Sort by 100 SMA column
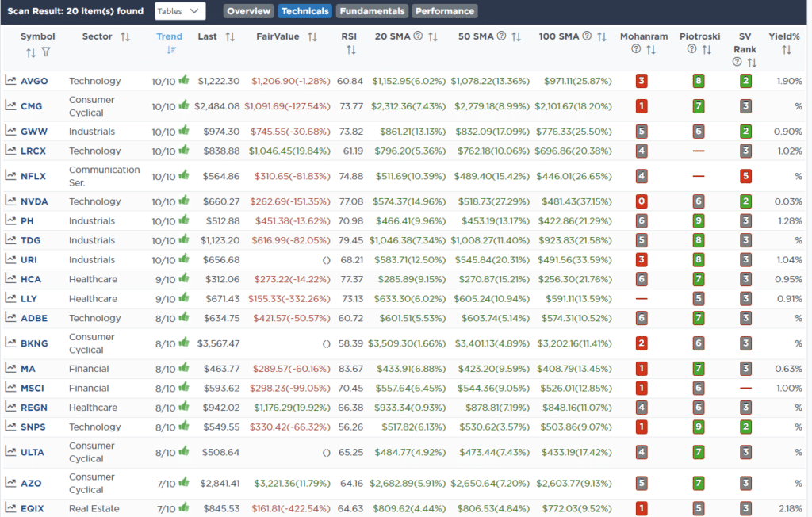This screenshot has width=812, height=517. tap(601, 36)
